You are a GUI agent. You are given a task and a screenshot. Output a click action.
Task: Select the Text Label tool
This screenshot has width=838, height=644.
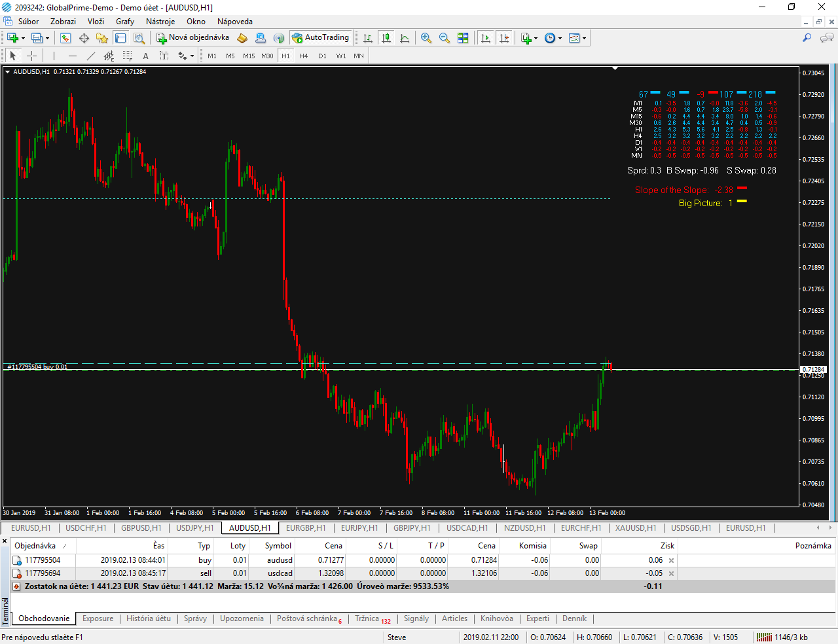click(164, 56)
